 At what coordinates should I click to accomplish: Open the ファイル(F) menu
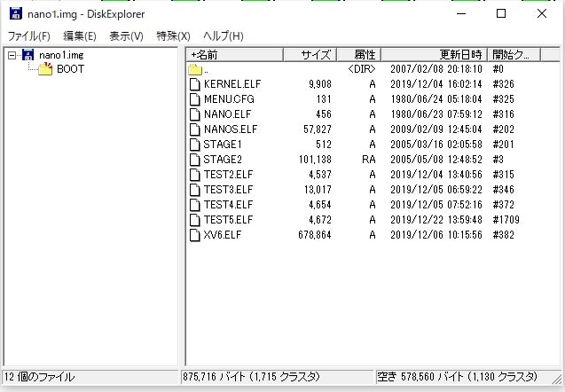(x=28, y=36)
